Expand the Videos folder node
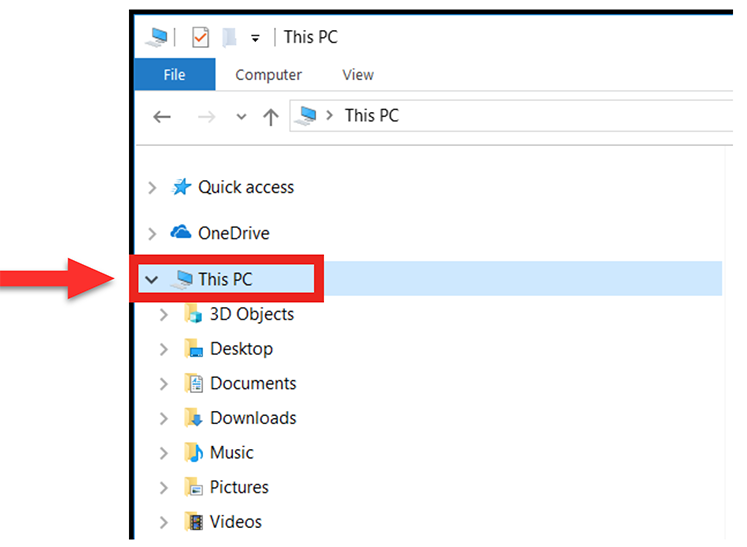Viewport: 747px width, 547px height. [164, 523]
